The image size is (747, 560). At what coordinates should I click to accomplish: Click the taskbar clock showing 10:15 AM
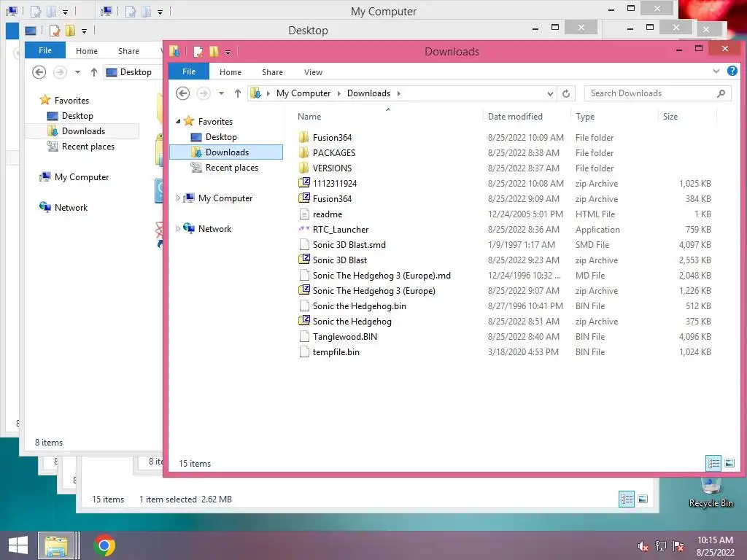pos(715,546)
